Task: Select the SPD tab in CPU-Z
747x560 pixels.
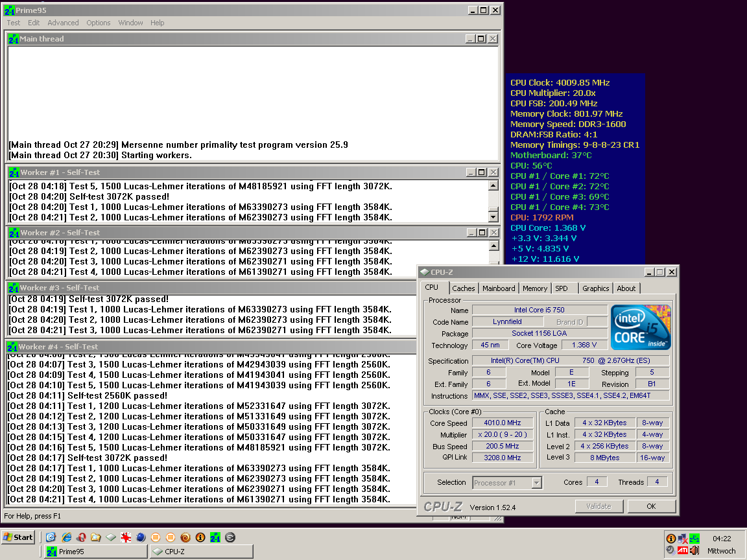Action: (x=562, y=288)
